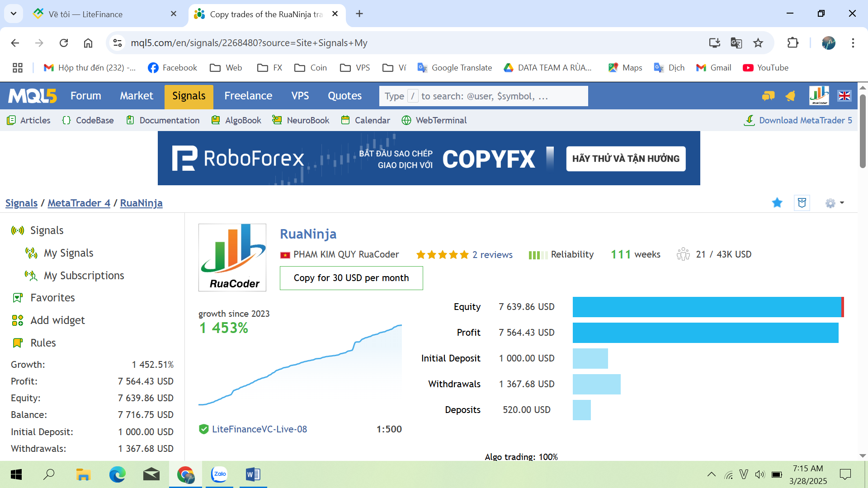Click the growth chart
The height and width of the screenshot is (488, 868).
click(x=300, y=365)
